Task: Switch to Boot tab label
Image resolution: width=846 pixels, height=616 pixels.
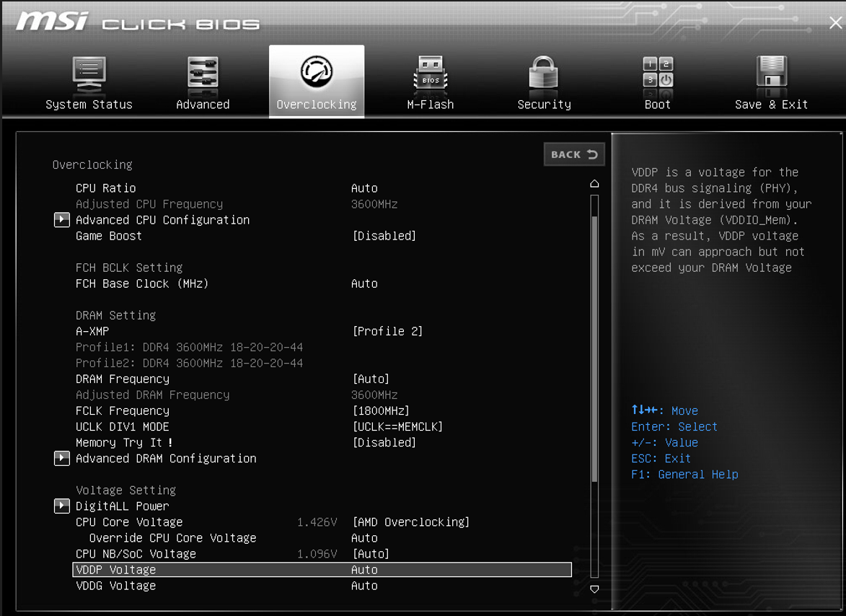Action: (658, 105)
